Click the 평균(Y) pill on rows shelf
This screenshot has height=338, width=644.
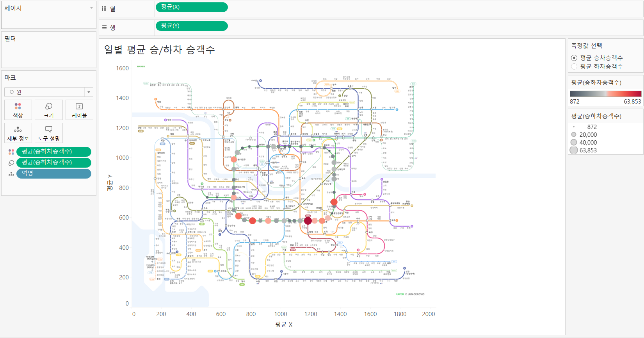[192, 26]
